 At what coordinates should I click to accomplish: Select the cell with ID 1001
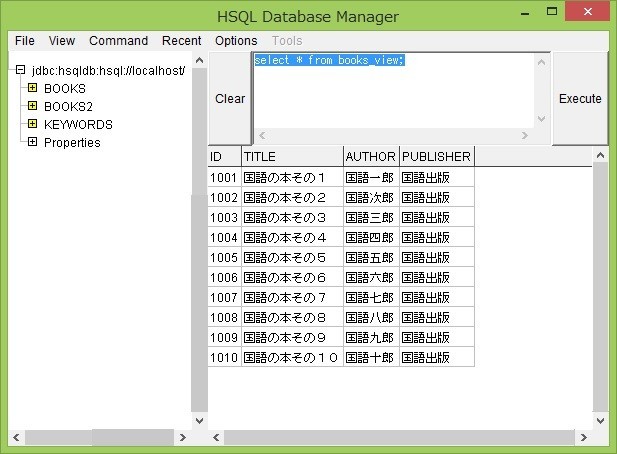[x=224, y=177]
